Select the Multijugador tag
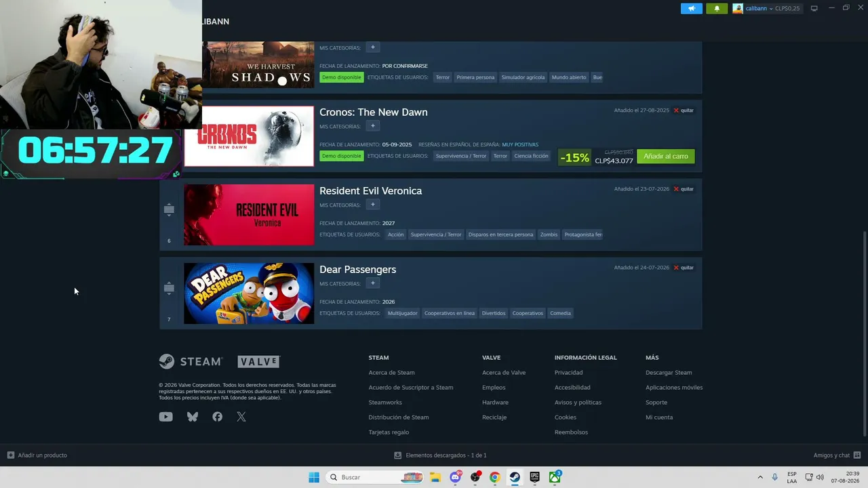Image resolution: width=868 pixels, height=488 pixels. pyautogui.click(x=403, y=313)
